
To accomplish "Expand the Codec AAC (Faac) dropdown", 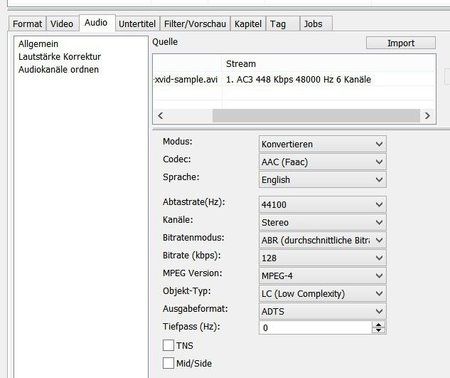I will (322, 162).
